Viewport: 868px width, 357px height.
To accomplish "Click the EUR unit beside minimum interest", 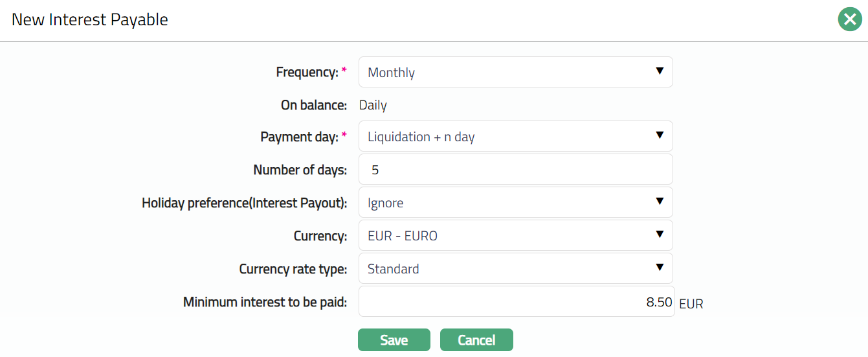I will point(691,304).
